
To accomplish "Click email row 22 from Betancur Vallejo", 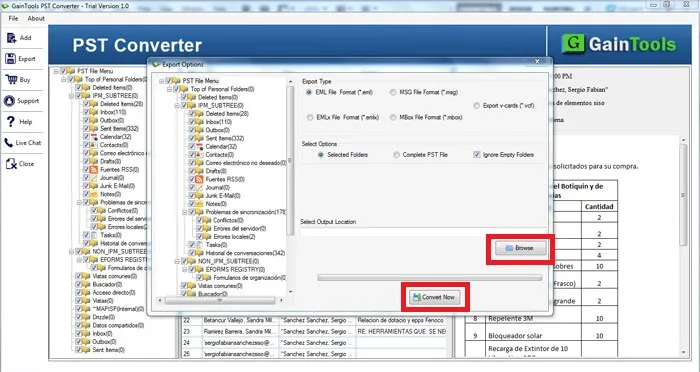I will 314,320.
